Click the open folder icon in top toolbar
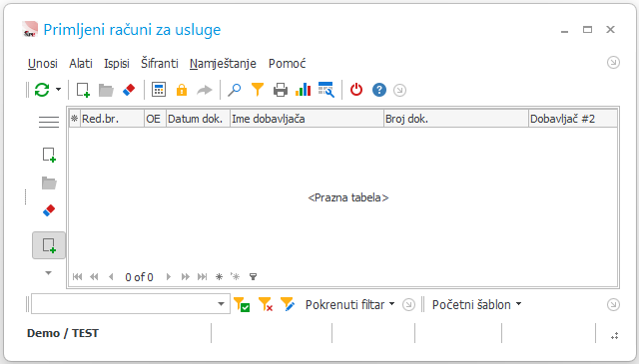639x364 pixels. [x=106, y=90]
